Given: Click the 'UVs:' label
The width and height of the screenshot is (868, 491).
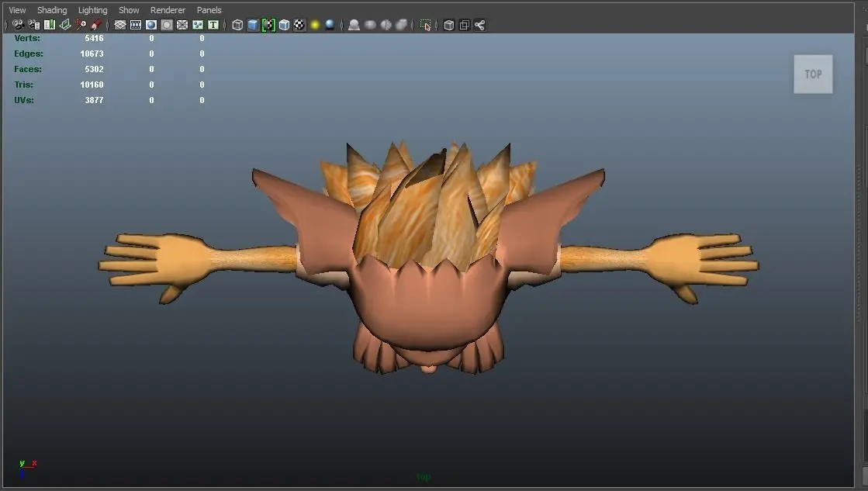Looking at the screenshot, I should coord(24,100).
